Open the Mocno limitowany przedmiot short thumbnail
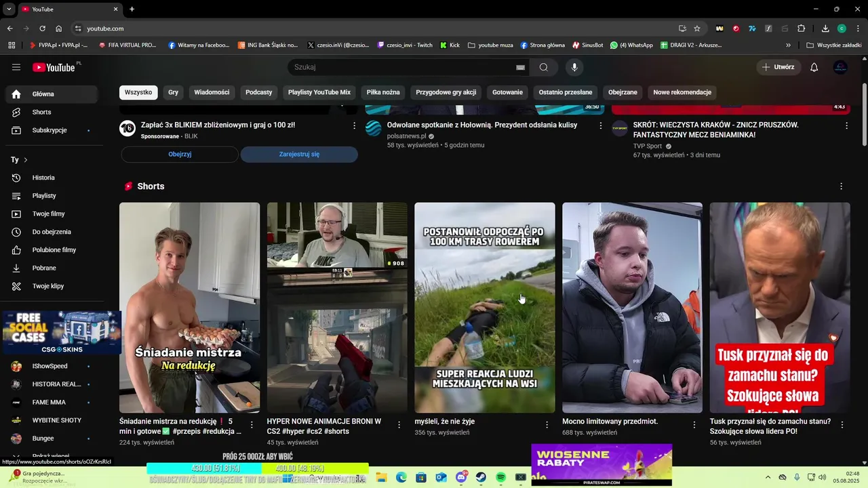868x488 pixels. (x=632, y=308)
